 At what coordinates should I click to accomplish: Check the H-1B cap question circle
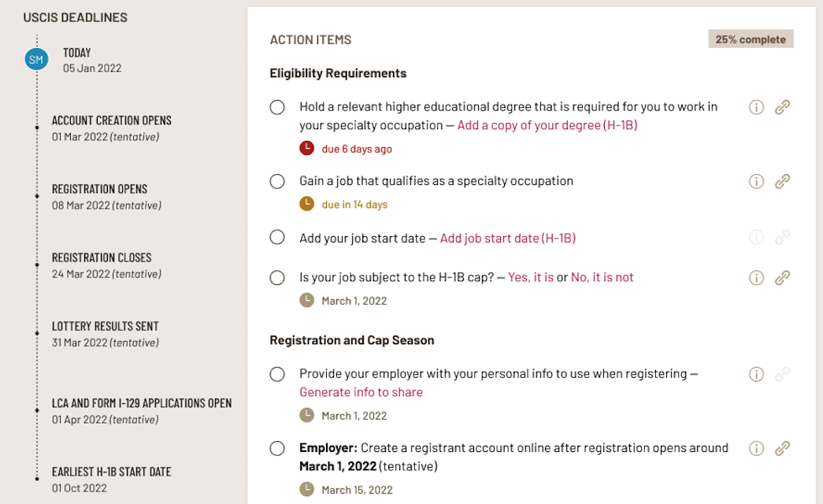[277, 277]
